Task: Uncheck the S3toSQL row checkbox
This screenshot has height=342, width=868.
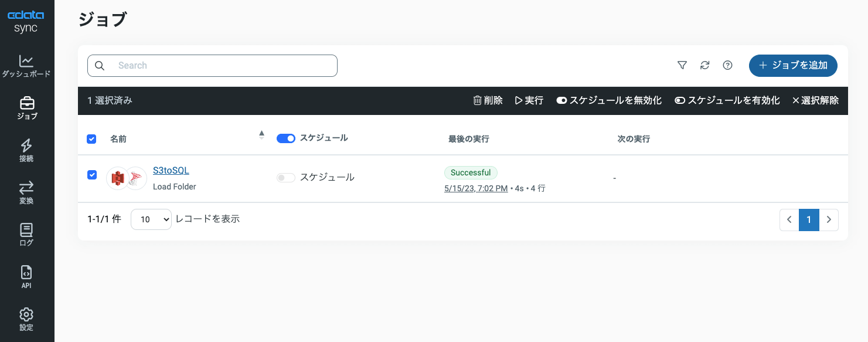Action: tap(91, 175)
